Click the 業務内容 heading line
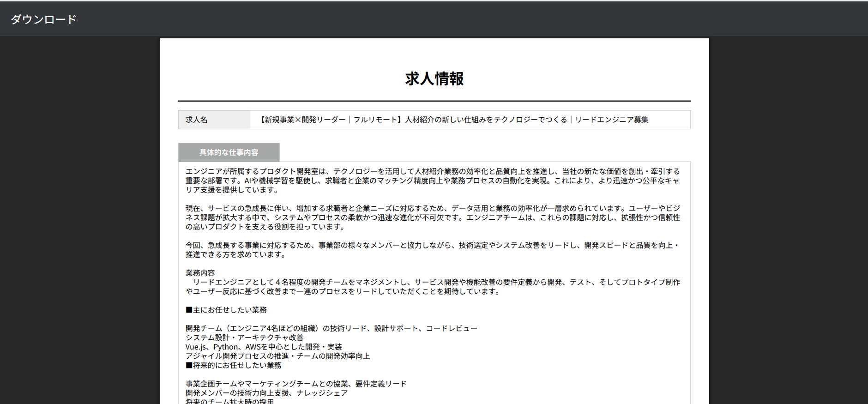This screenshot has width=868, height=404. pos(200,273)
